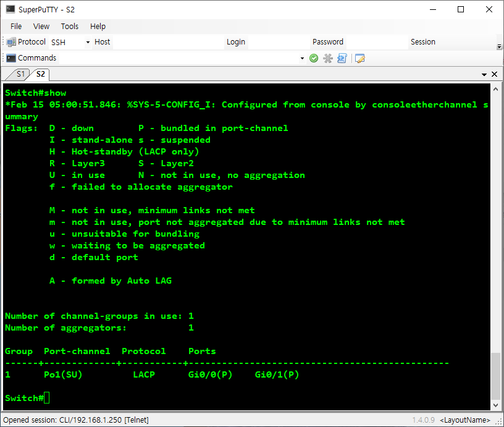Click the gray asterisk mask icon
The width and height of the screenshot is (504, 427).
coord(327,58)
